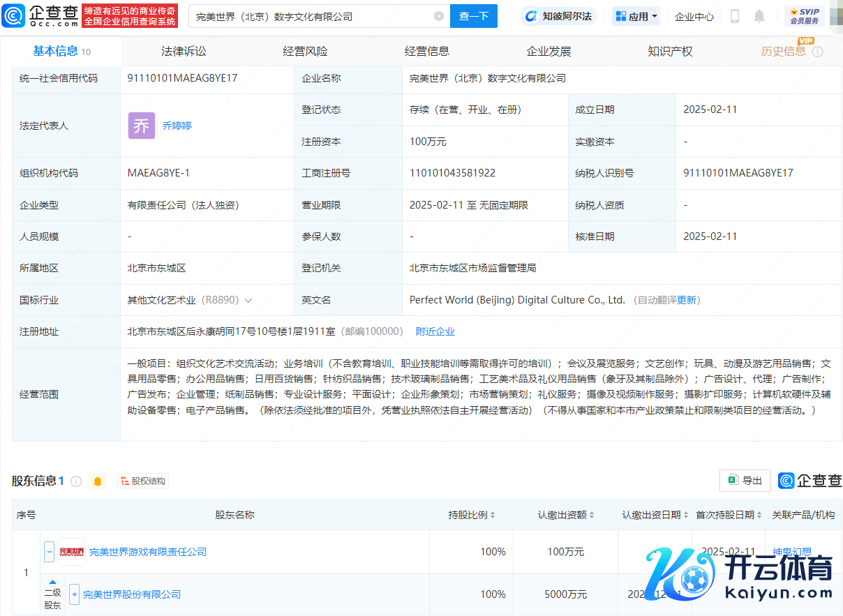This screenshot has width=843, height=616.
Task: Click the company name search input field
Action: (311, 16)
